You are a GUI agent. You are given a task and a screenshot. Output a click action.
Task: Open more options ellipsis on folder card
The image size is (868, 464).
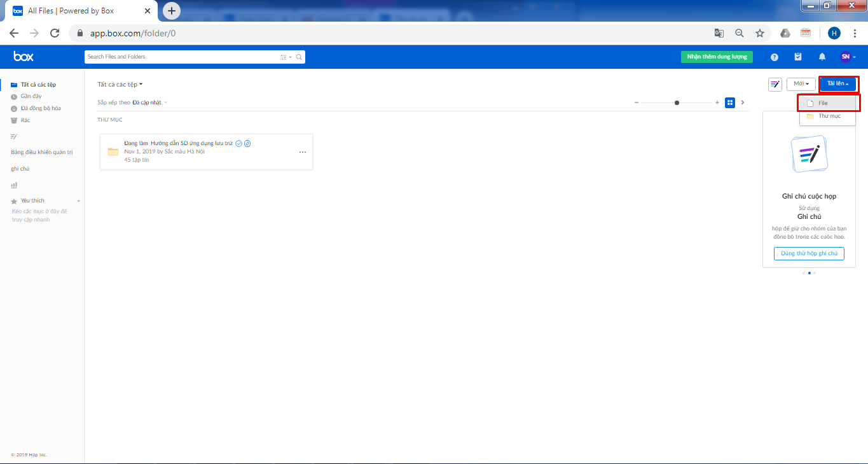tap(302, 152)
